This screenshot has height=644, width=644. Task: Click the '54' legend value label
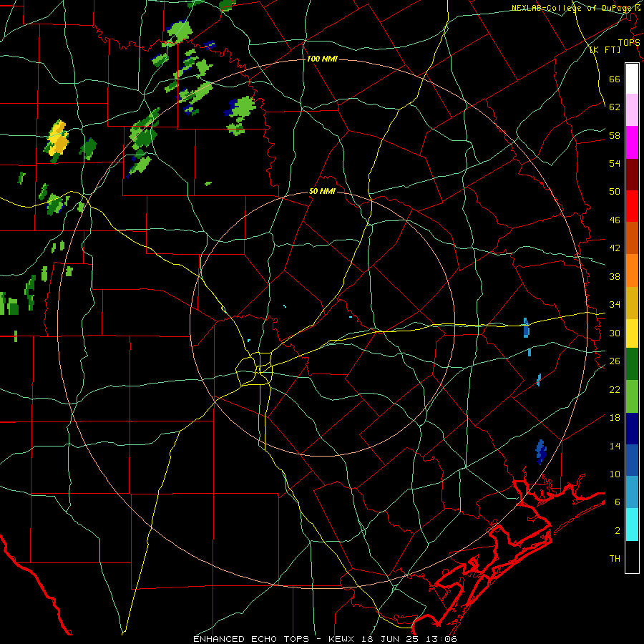coord(615,163)
